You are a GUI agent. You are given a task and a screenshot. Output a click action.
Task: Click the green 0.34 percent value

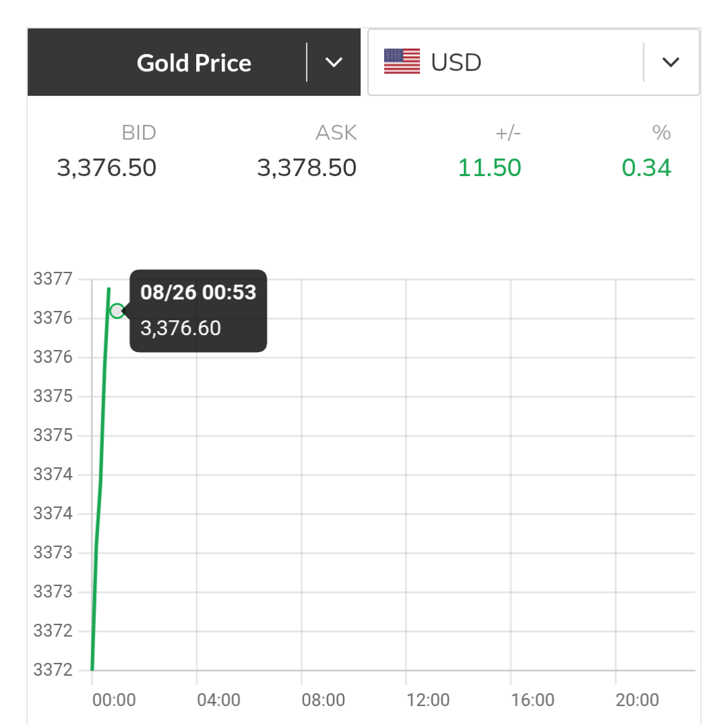tap(646, 168)
